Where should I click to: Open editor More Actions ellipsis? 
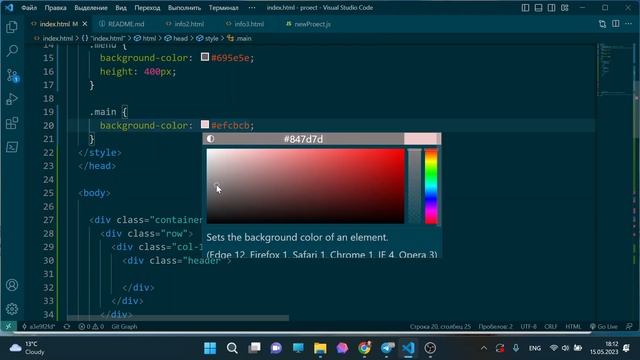629,24
